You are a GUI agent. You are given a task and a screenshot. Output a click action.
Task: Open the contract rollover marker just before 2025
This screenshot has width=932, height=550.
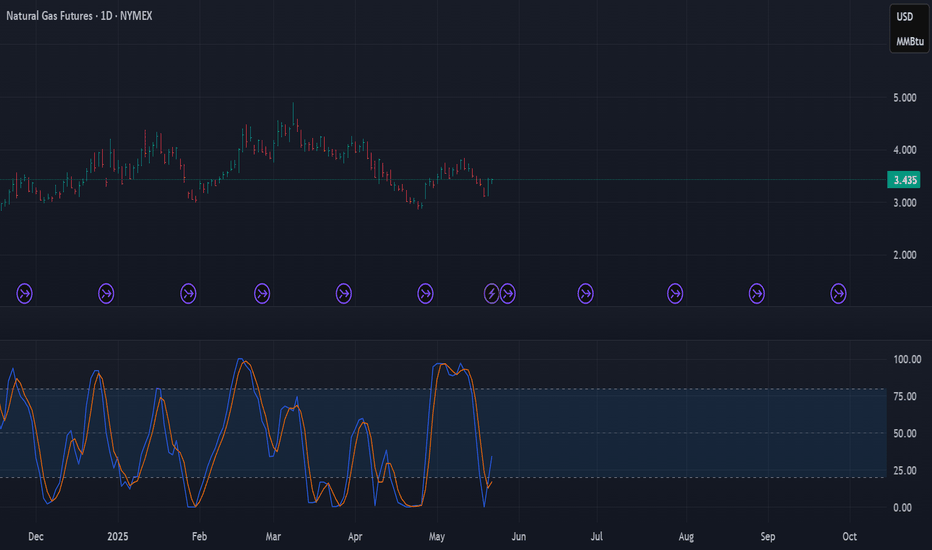pyautogui.click(x=106, y=294)
